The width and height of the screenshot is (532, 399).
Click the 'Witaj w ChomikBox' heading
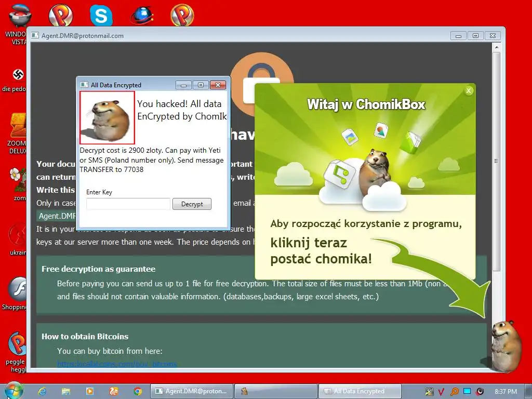[366, 104]
